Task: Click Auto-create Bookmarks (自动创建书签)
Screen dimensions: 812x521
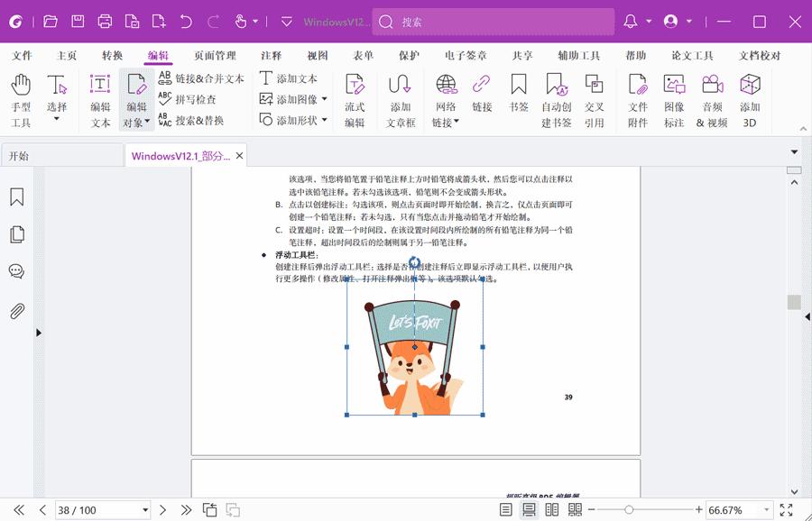Action: pyautogui.click(x=556, y=100)
